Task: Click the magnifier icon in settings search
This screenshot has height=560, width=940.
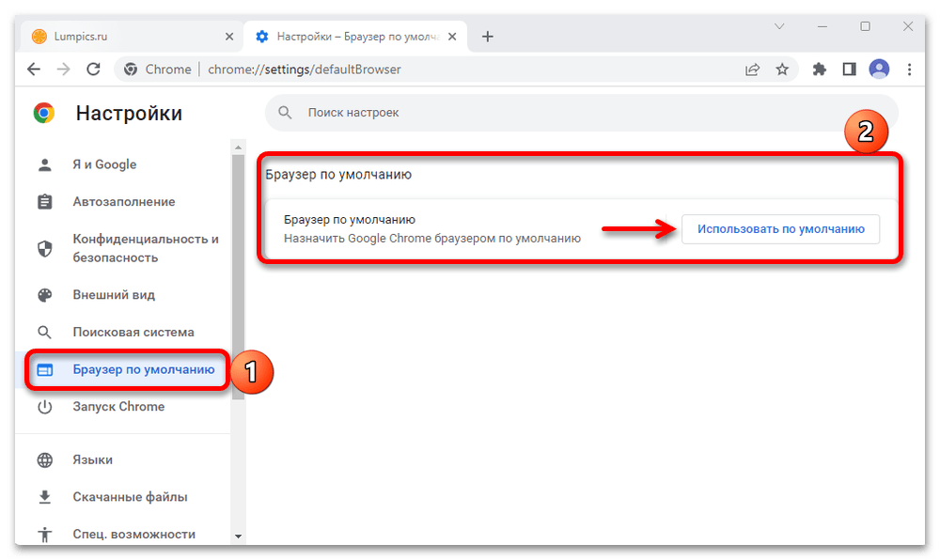Action: tap(286, 113)
